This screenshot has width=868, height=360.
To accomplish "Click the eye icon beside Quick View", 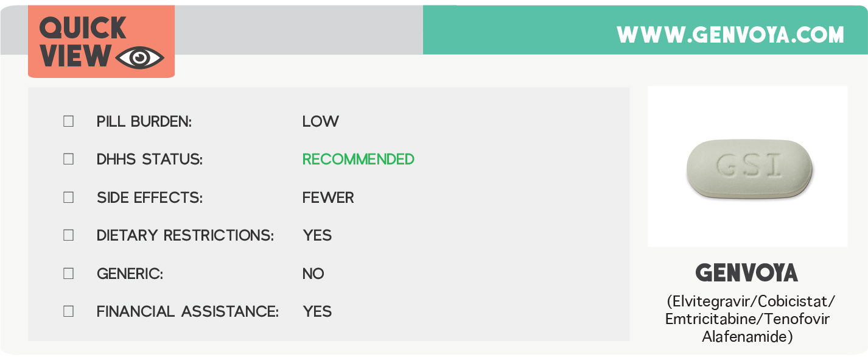I will click(139, 58).
